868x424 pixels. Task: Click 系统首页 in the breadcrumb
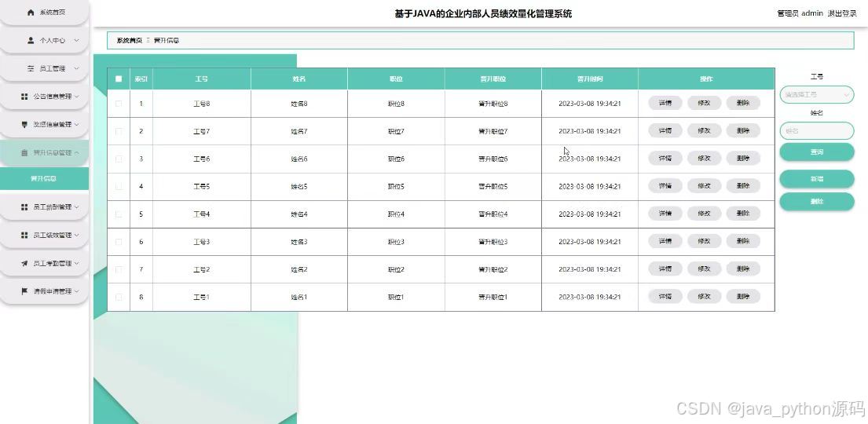point(129,40)
